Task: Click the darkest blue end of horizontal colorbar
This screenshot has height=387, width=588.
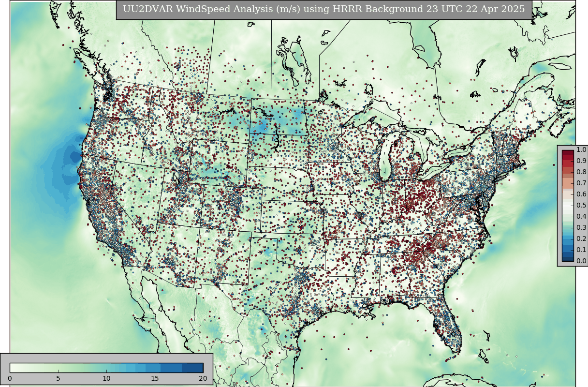Action: coord(193,368)
